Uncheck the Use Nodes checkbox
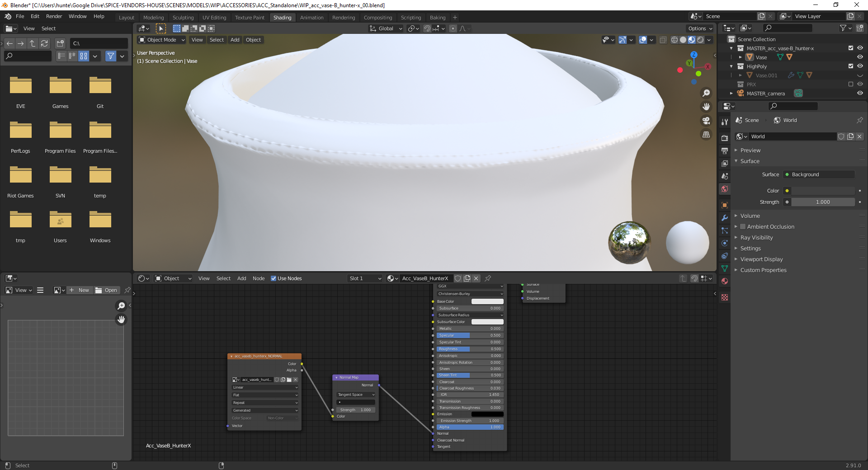The height and width of the screenshot is (470, 868). (x=274, y=278)
